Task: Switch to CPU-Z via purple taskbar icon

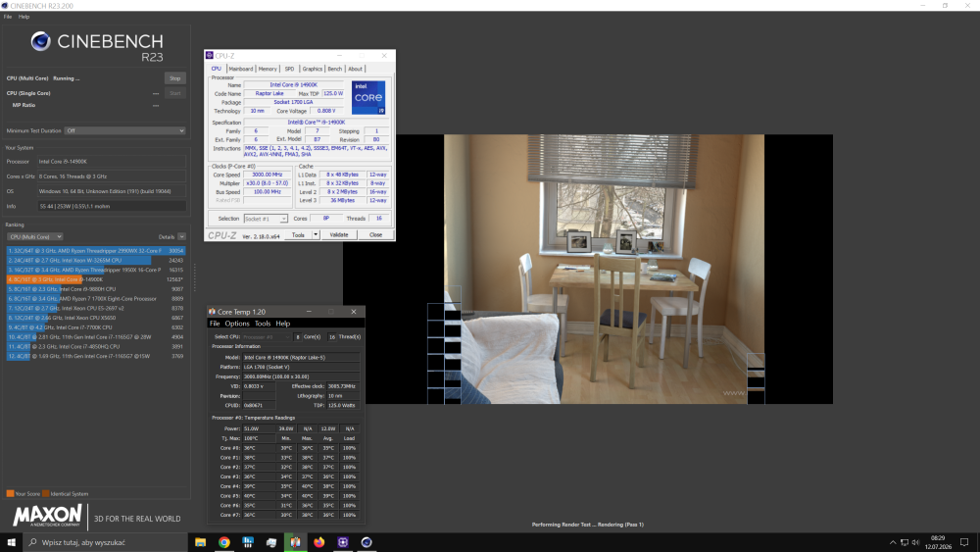Action: (342, 542)
